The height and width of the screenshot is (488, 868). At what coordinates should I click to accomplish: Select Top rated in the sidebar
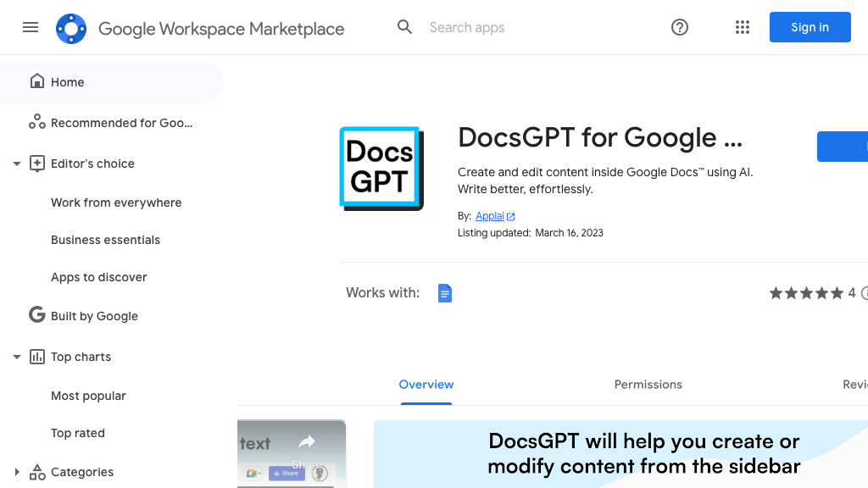click(x=78, y=433)
